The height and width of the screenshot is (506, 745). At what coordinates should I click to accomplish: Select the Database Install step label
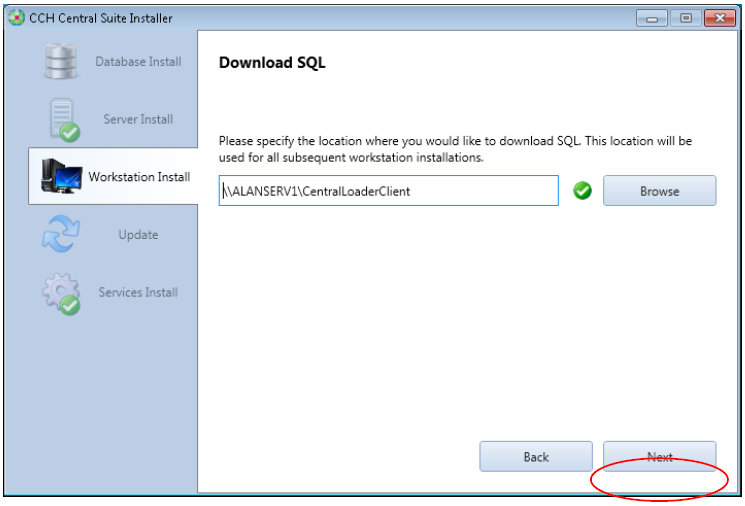pyautogui.click(x=138, y=62)
